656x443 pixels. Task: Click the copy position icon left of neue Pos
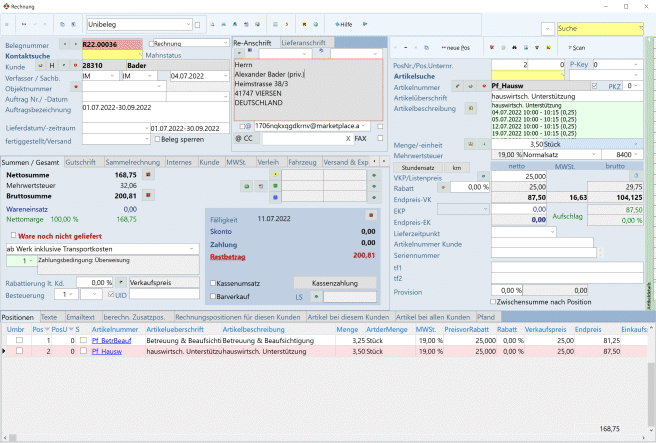tap(426, 48)
